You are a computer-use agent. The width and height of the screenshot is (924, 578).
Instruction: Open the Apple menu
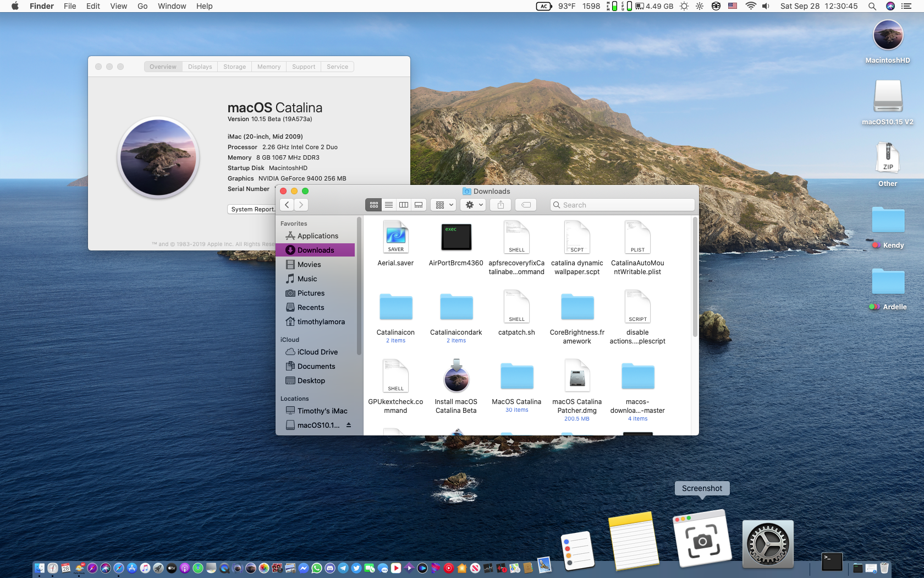tap(15, 6)
